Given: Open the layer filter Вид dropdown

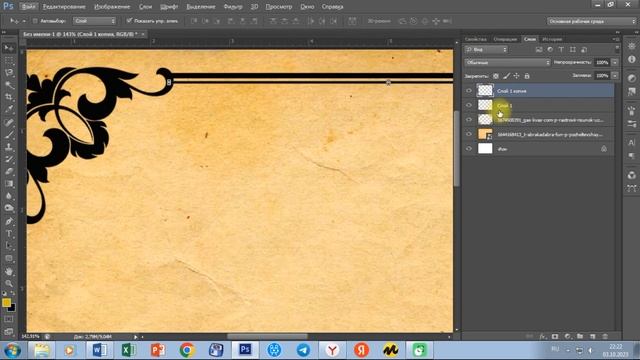Looking at the screenshot, I should pyautogui.click(x=486, y=49).
